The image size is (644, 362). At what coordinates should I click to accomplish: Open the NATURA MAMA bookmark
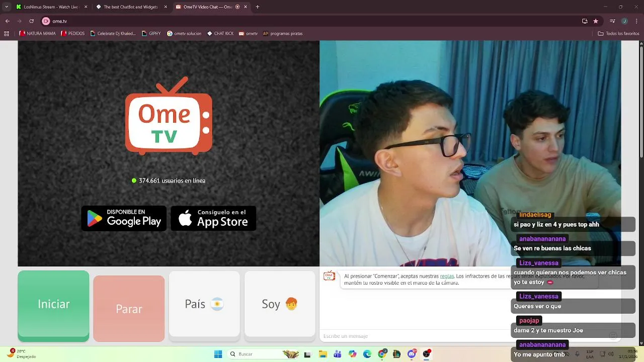click(x=38, y=34)
